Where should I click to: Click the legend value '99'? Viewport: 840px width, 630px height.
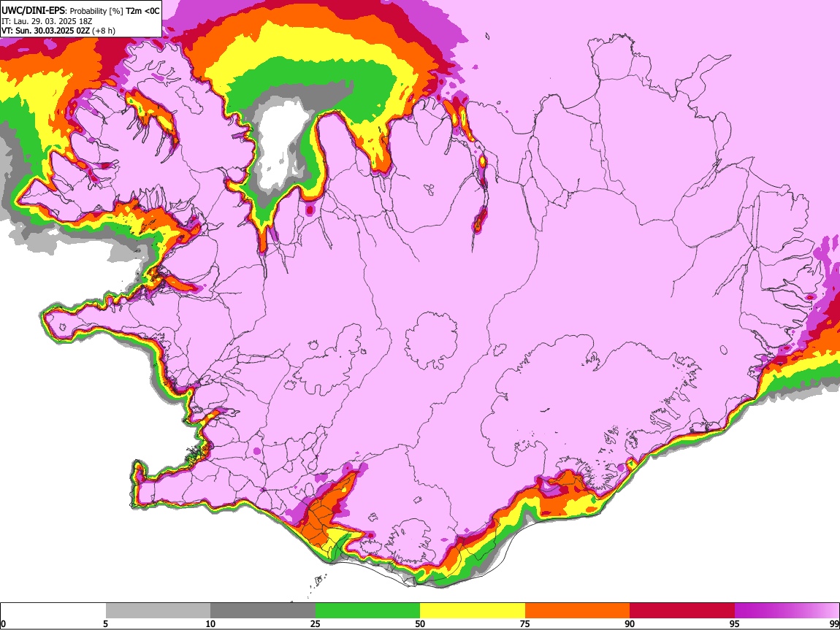[833, 623]
